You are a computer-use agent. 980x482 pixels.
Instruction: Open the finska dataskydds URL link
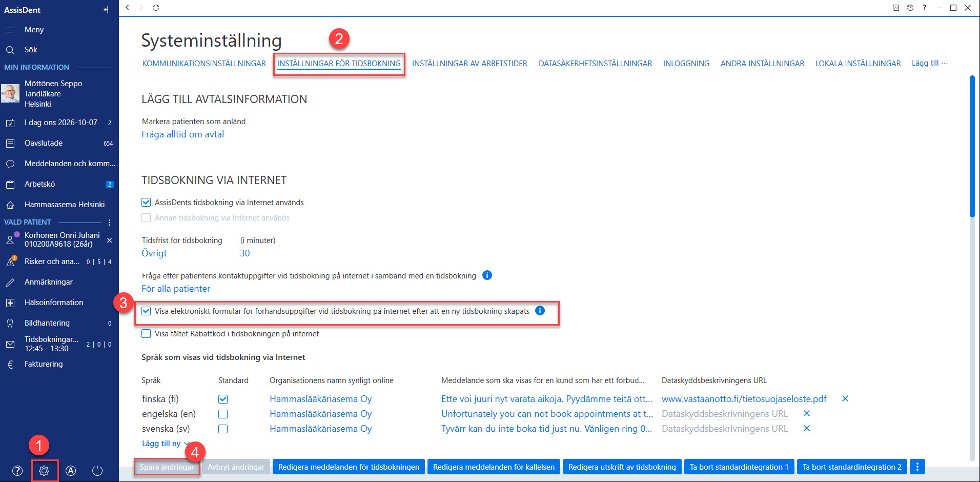tap(744, 399)
